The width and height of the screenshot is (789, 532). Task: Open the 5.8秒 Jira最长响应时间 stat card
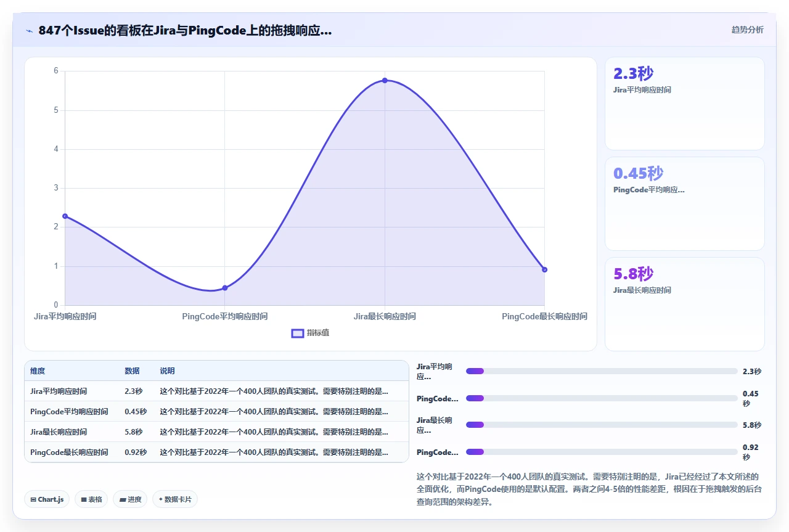[x=685, y=304]
